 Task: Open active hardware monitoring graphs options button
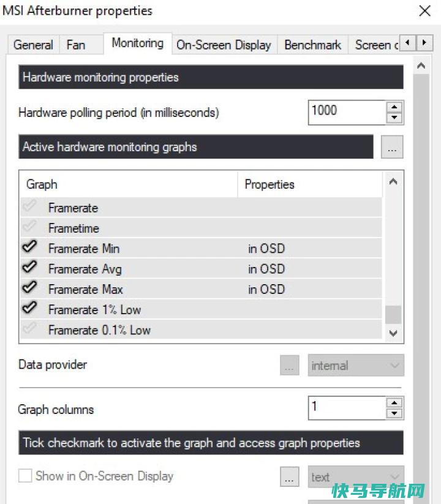pyautogui.click(x=392, y=147)
